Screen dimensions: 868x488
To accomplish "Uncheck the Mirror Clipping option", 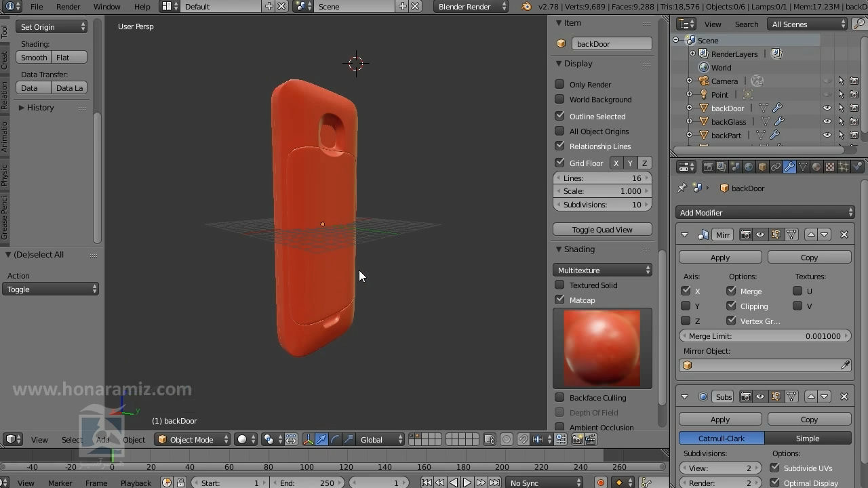I will 731,306.
